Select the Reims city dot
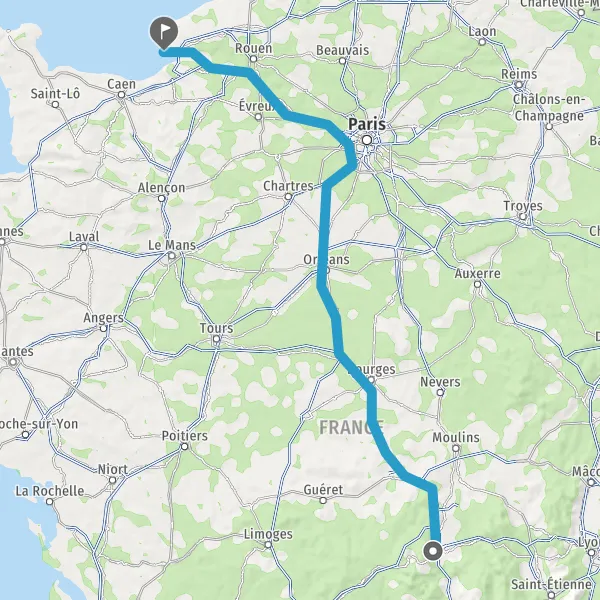 (519, 85)
